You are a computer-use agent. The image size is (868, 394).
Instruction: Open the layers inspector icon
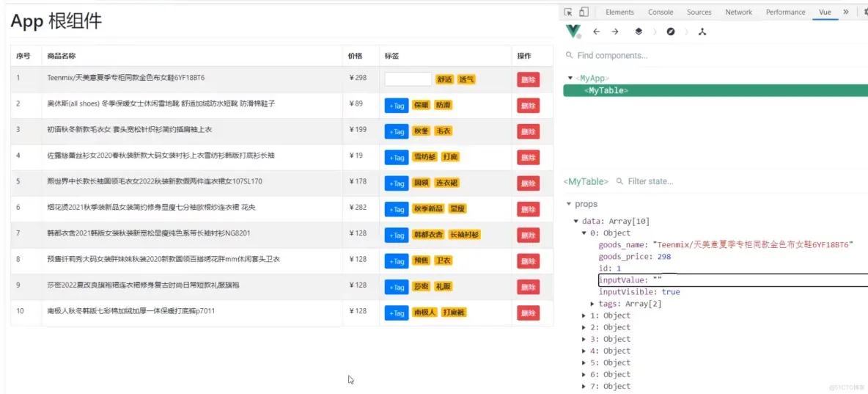[639, 32]
